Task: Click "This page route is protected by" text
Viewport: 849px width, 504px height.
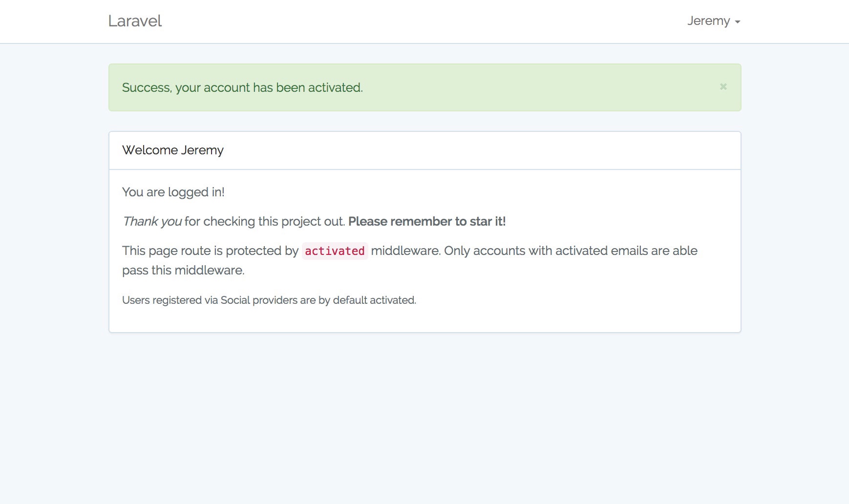Action: [210, 251]
